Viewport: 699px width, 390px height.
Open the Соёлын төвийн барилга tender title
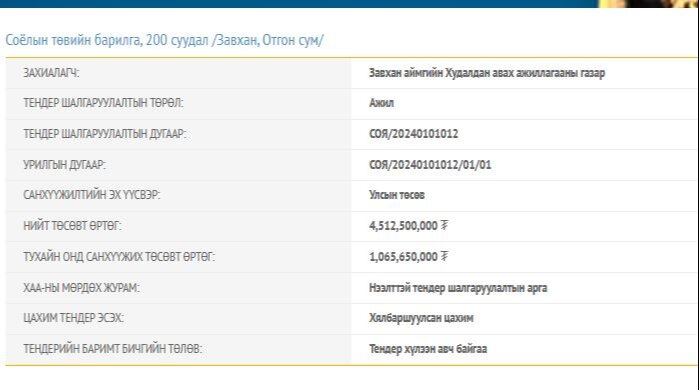coord(164,40)
